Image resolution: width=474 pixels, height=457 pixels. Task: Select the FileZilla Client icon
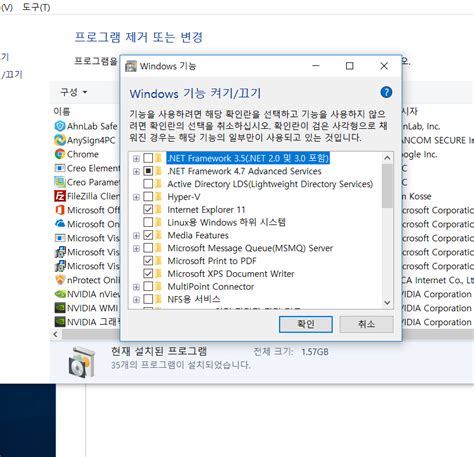coord(60,196)
